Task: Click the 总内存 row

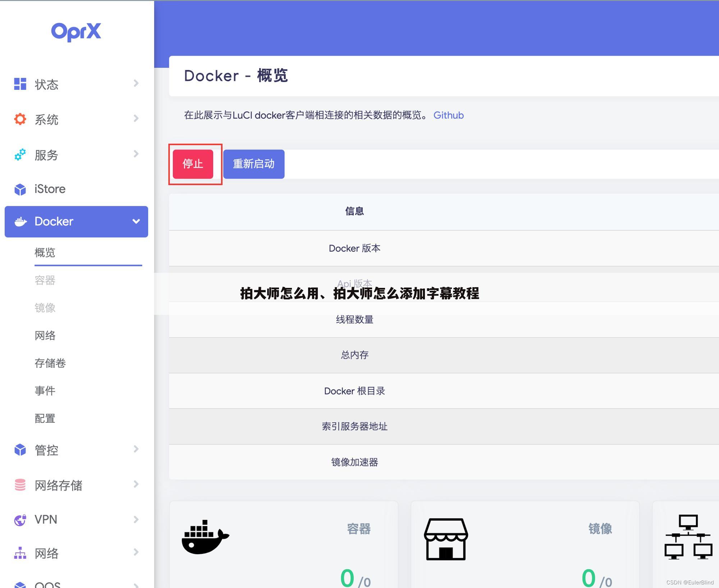Action: (x=444, y=355)
